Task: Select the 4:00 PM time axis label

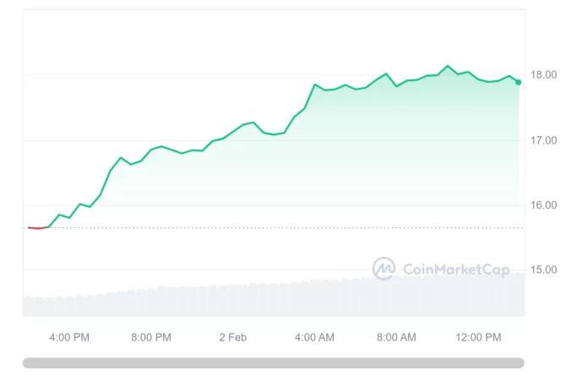Action: click(x=69, y=337)
